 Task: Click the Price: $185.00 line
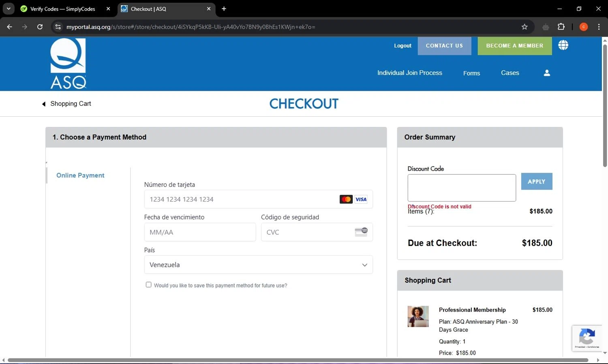(457, 353)
